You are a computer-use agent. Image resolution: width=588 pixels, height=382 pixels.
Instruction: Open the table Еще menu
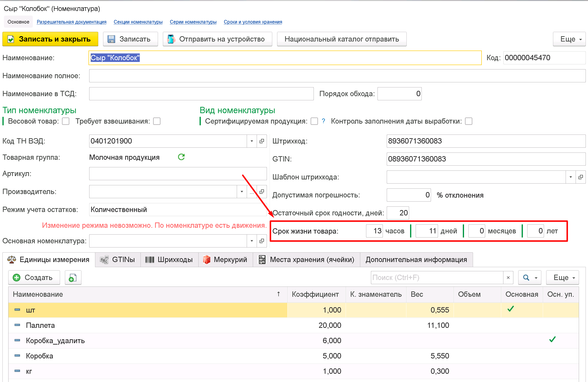pos(562,278)
